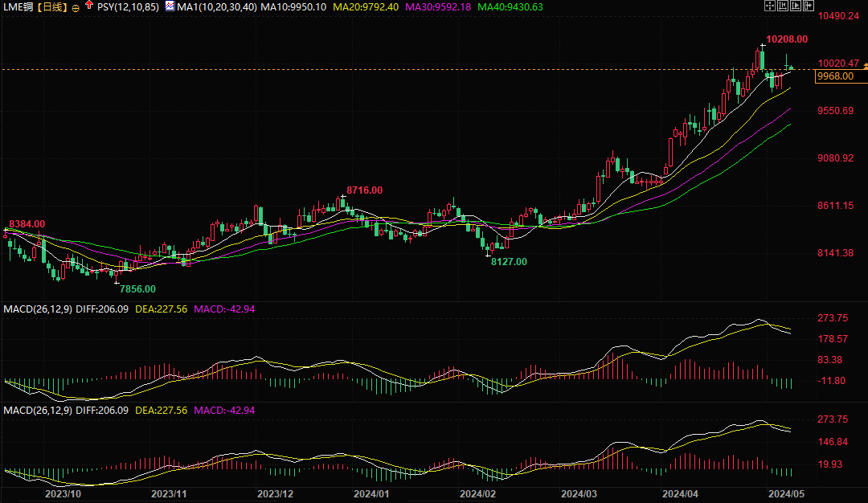This screenshot has width=868, height=503.
Task: Click the LME铜 instrument title
Action: [x=20, y=7]
